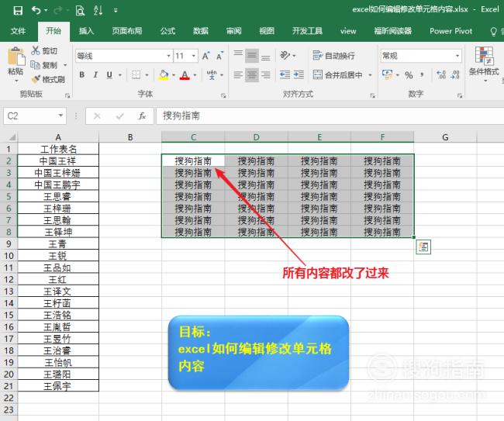Decrease font size with the small A
Screen dimensions: 504x421
tap(220, 56)
